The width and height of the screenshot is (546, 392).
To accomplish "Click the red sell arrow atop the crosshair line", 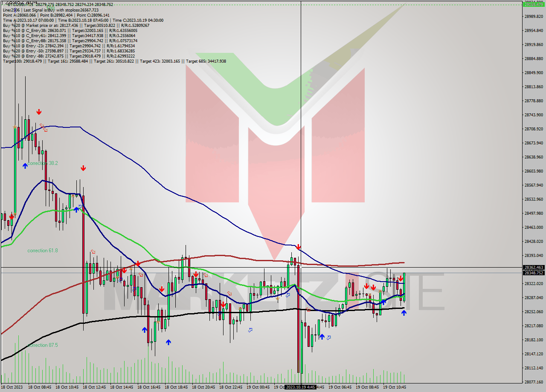I will pos(299,247).
